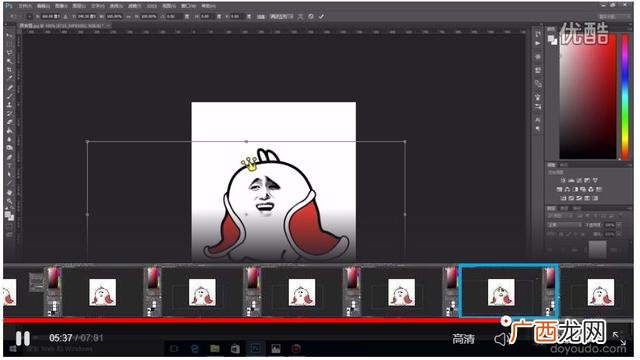Viewport: 640px width, 360px height.
Task: Open File Explorer from the taskbar
Action: [215, 349]
